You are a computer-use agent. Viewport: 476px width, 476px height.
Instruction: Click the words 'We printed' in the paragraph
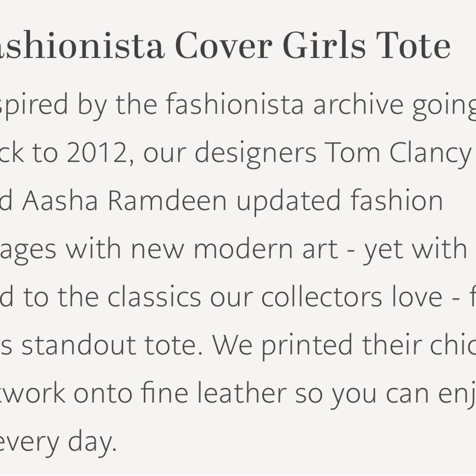click(x=282, y=345)
